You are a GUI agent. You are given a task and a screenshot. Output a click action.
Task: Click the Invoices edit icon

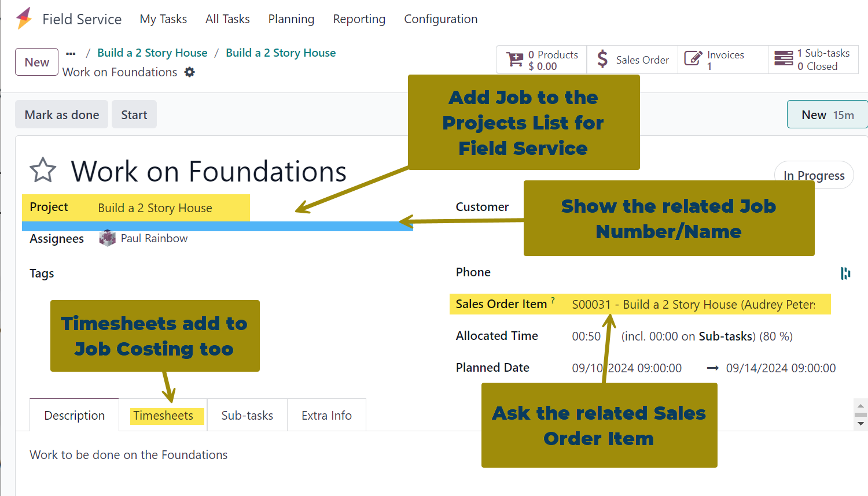click(x=693, y=59)
